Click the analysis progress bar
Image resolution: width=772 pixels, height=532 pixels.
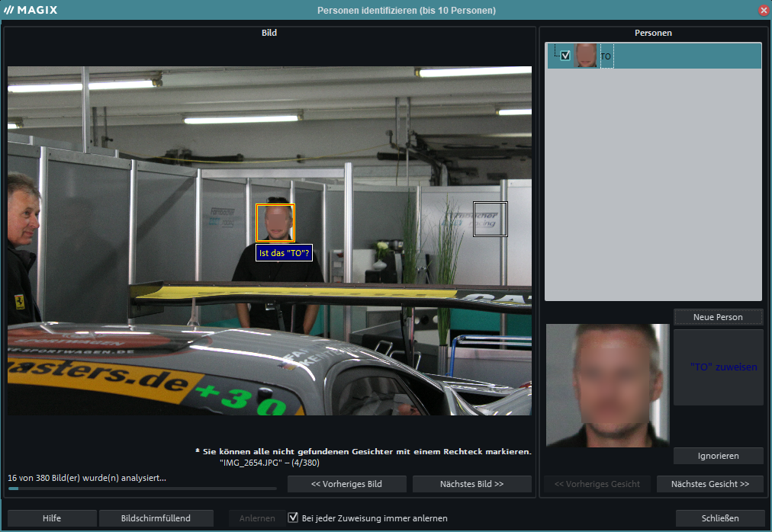(142, 489)
